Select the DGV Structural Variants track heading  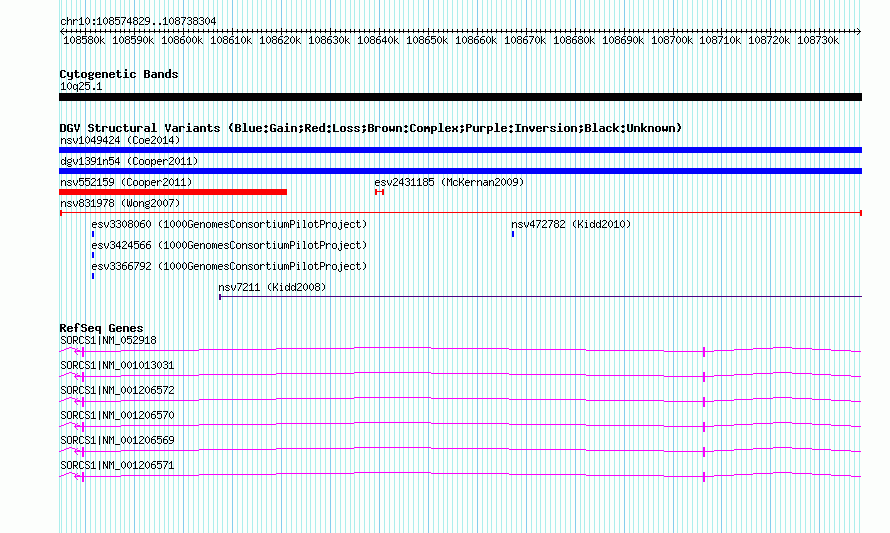pyautogui.click(x=371, y=128)
